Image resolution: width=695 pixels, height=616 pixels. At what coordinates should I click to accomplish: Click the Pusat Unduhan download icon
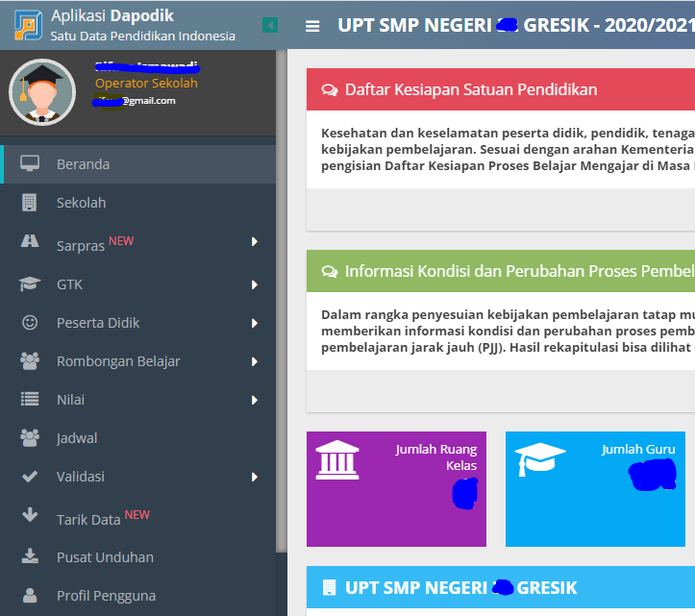[x=30, y=556]
